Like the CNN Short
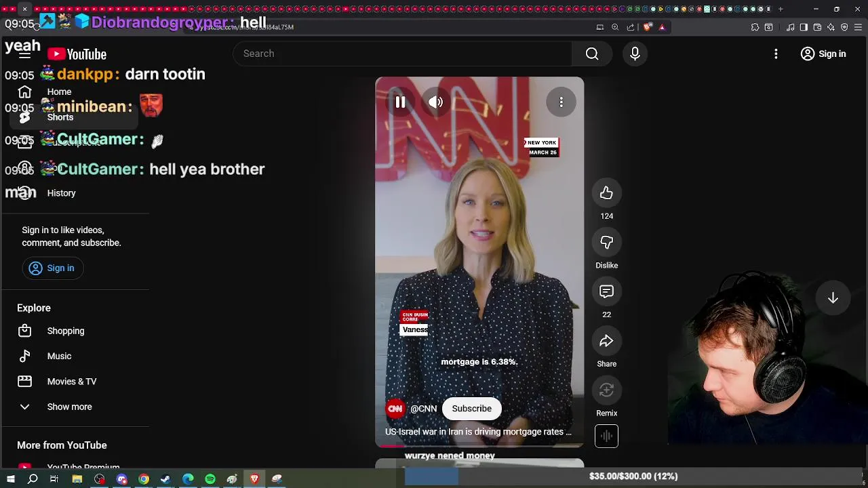The image size is (868, 488). tap(606, 193)
